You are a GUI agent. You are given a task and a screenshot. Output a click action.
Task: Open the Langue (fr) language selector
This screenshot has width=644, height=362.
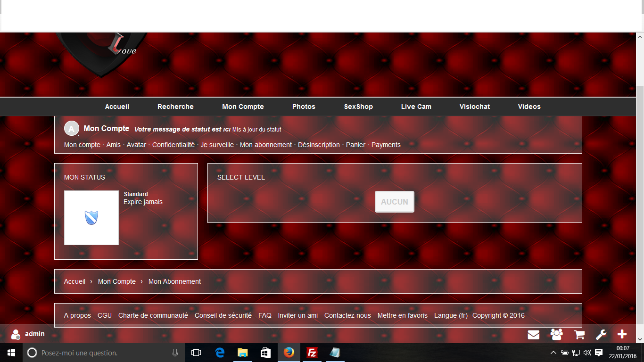(x=451, y=315)
